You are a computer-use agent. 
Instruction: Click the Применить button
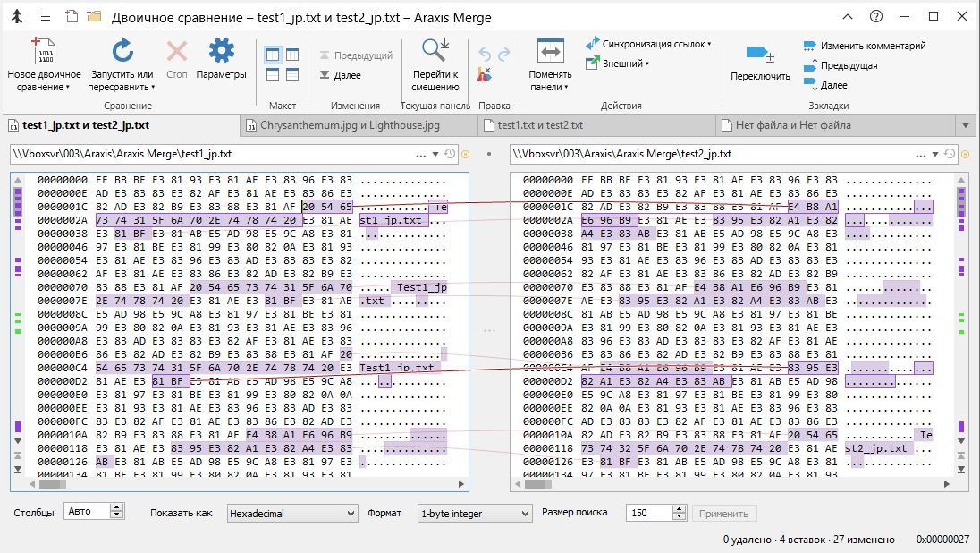click(x=723, y=514)
